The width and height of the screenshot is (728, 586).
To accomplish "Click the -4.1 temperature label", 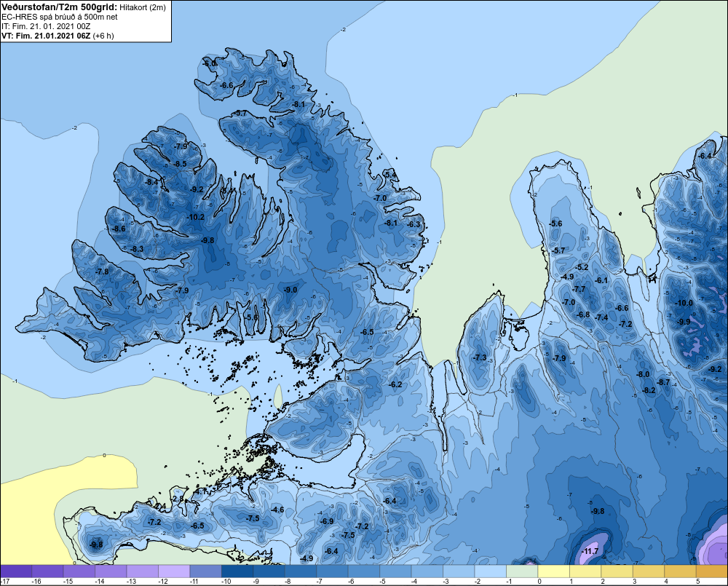I will (x=201, y=491).
